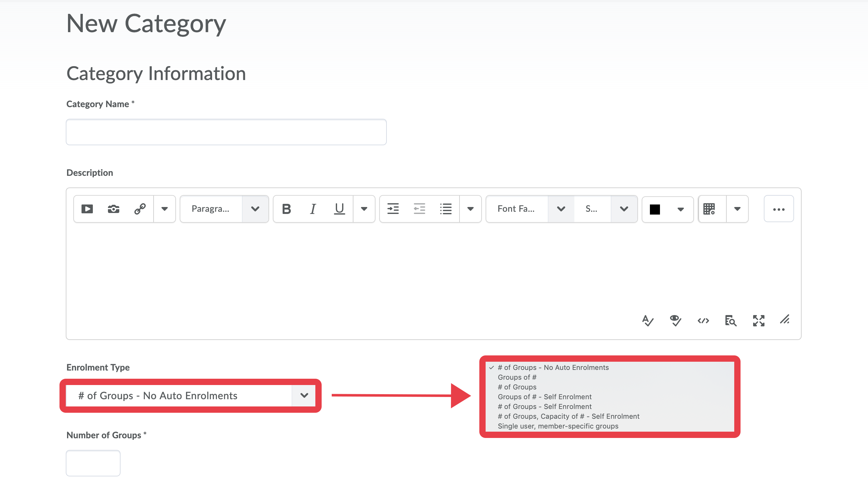Screen dimensions: 868x489
Task: Toggle italic formatting
Action: click(313, 209)
